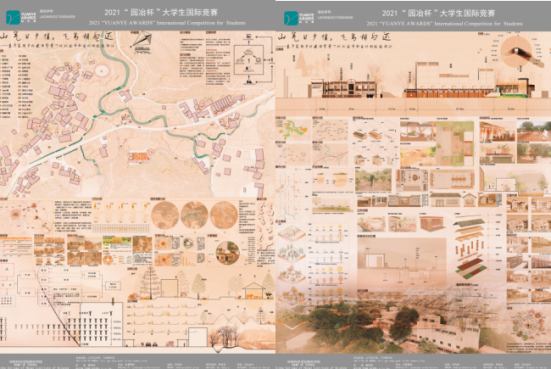Screen dimensions: 551x369
Task: Click the Yuanye Awards logo on right poster
Action: click(299, 18)
